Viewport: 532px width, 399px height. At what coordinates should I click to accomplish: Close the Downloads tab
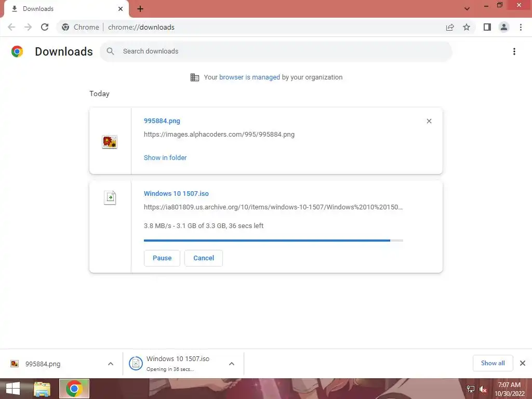pos(121,9)
